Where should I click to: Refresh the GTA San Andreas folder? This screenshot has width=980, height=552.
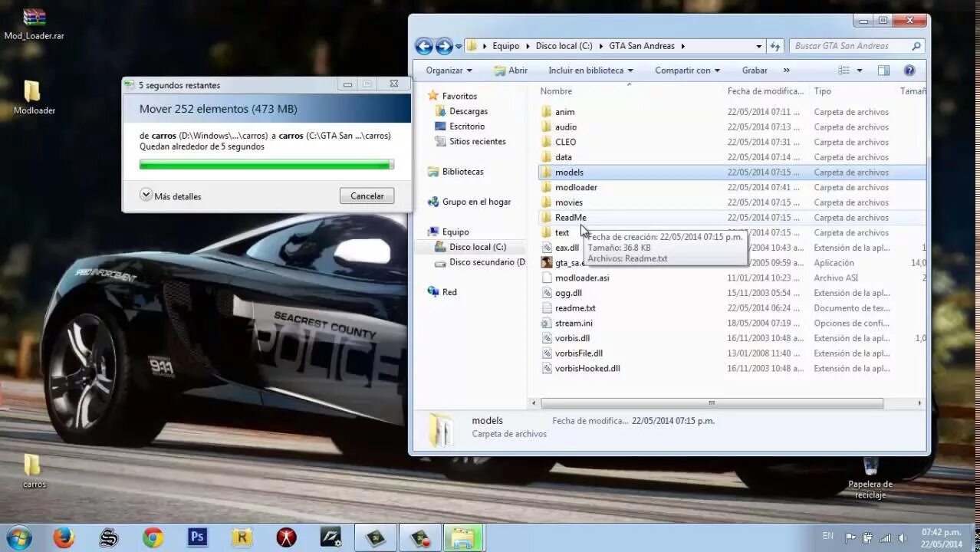(775, 46)
